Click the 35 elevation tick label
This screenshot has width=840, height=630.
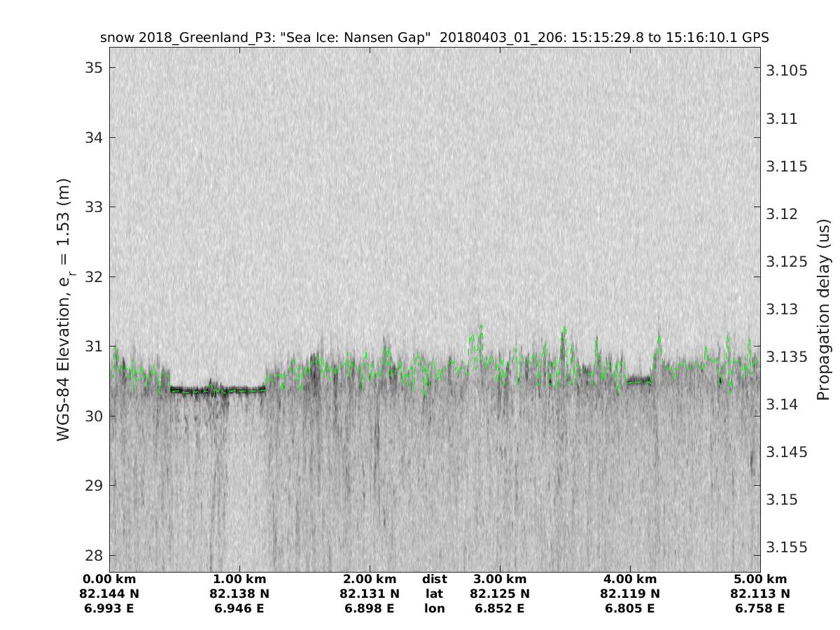point(93,68)
